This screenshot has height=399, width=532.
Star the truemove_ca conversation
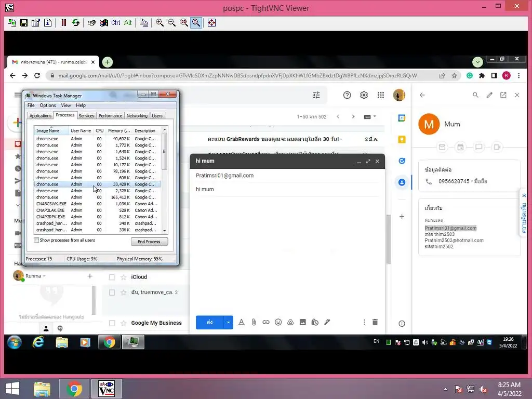(124, 292)
